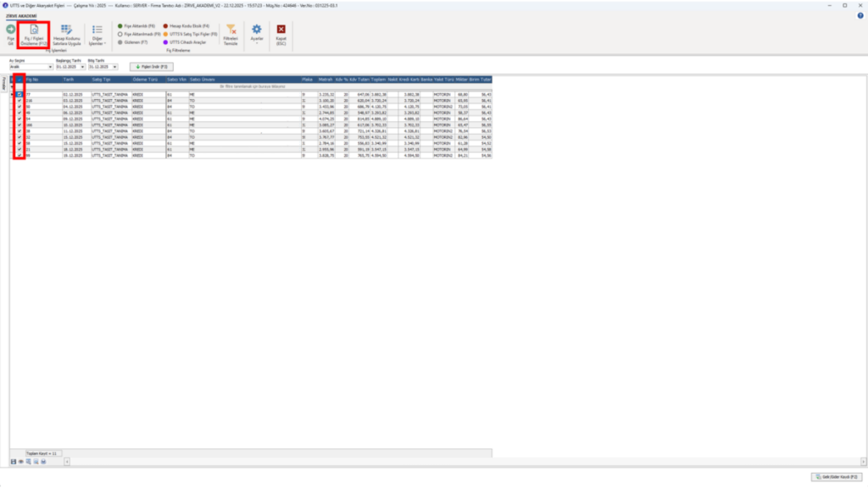Select the cell with Toplam 4.889,10
The width and height of the screenshot is (868, 488).
click(379, 119)
